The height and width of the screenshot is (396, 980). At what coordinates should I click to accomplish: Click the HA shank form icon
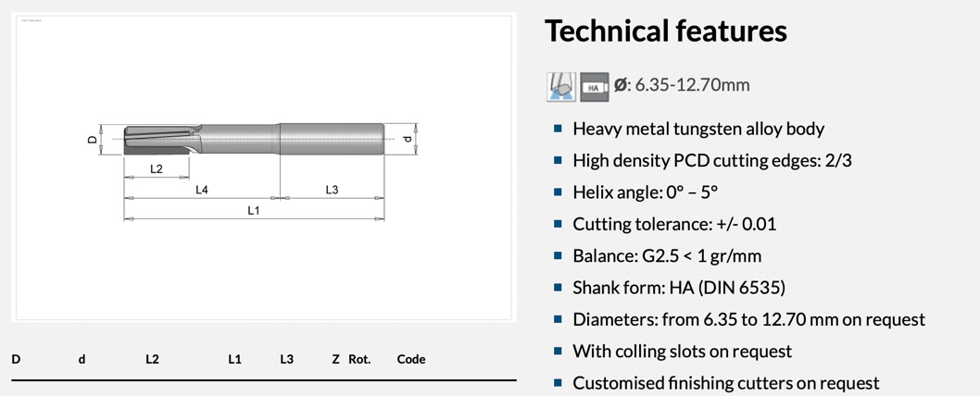594,86
